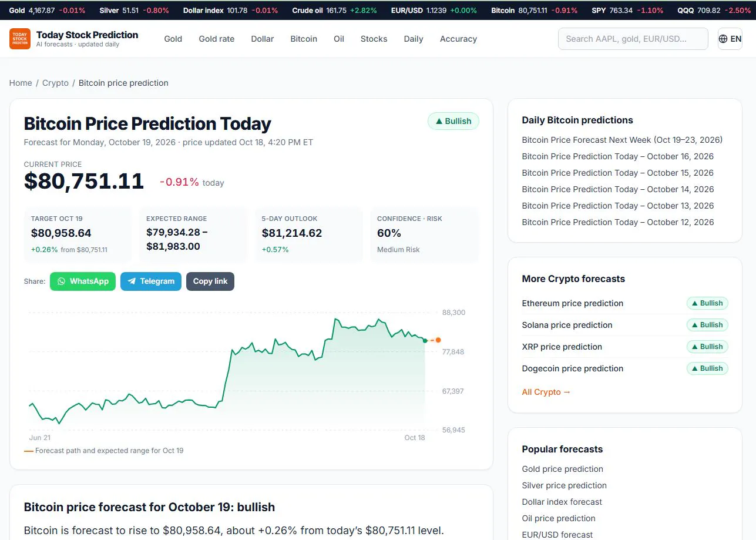This screenshot has width=756, height=540.
Task: Go to the Accuracy page
Action: click(458, 39)
